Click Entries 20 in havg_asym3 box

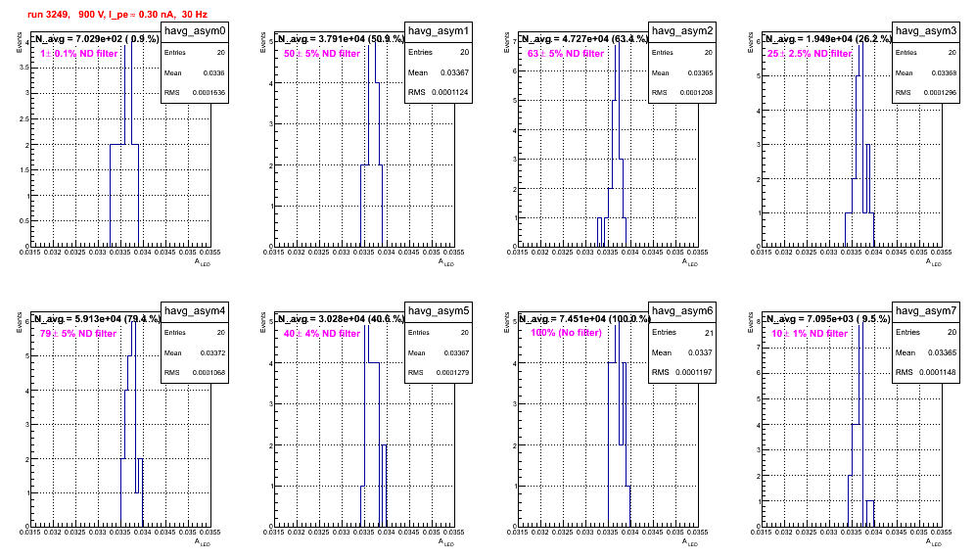tap(926, 53)
